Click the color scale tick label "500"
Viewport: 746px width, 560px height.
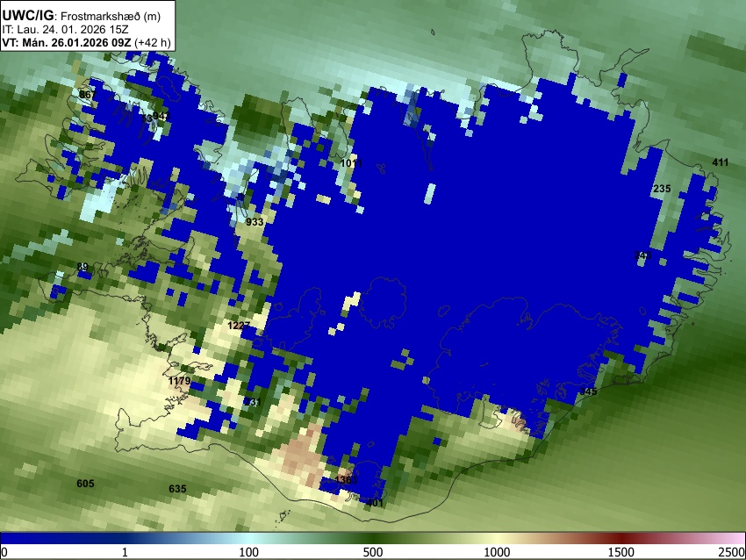tap(373, 552)
